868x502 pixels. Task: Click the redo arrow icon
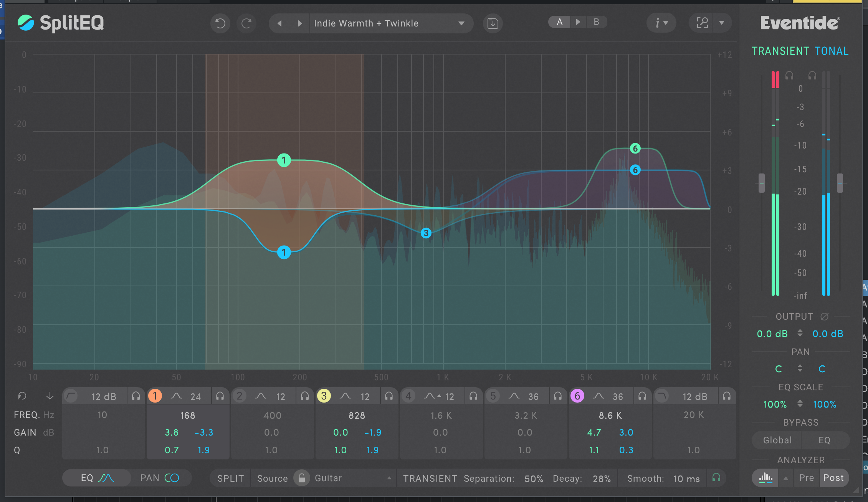point(246,23)
